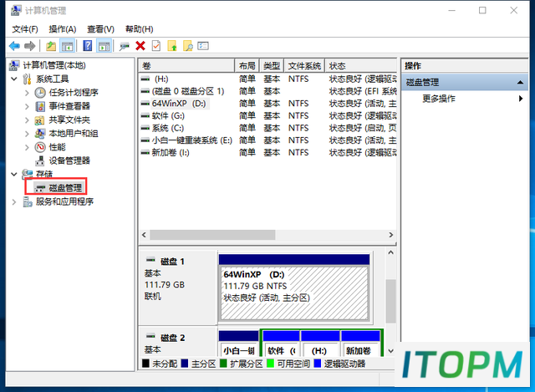Select 性能 in the tree

point(57,147)
